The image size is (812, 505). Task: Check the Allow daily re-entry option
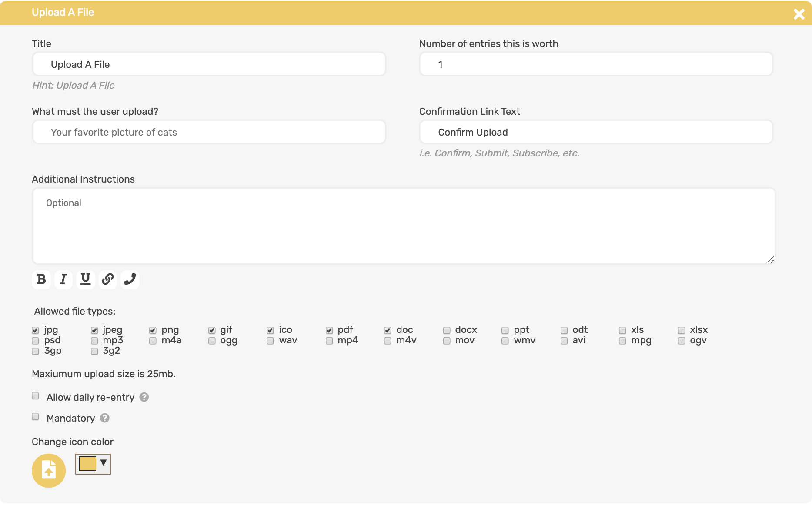click(x=35, y=395)
